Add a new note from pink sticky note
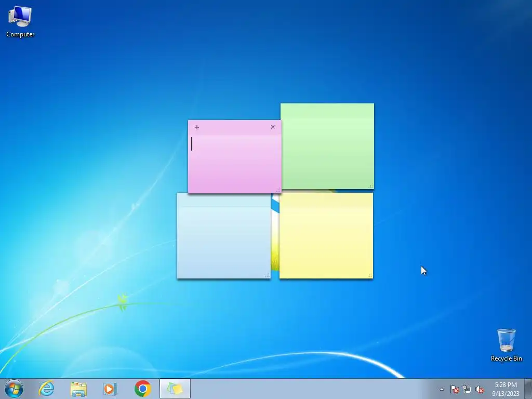Viewport: 532px width, 399px height. pos(197,127)
